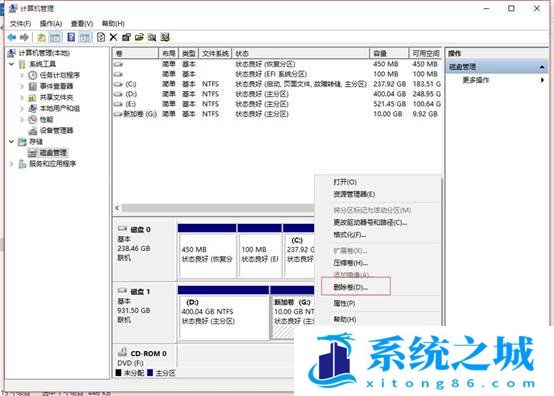This screenshot has width=554, height=396.
Task: Sort by the 卷 column header
Action: [x=135, y=53]
